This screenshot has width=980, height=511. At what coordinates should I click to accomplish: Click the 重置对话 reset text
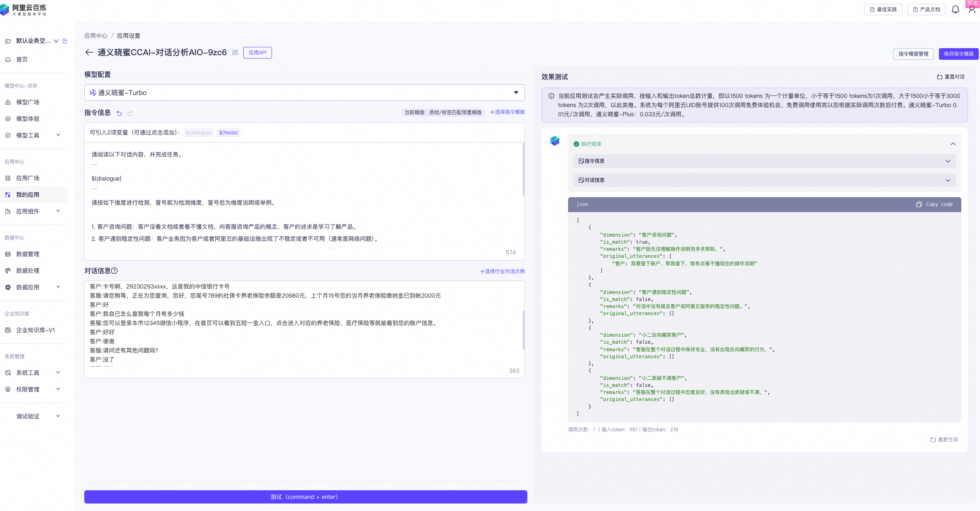coord(954,77)
